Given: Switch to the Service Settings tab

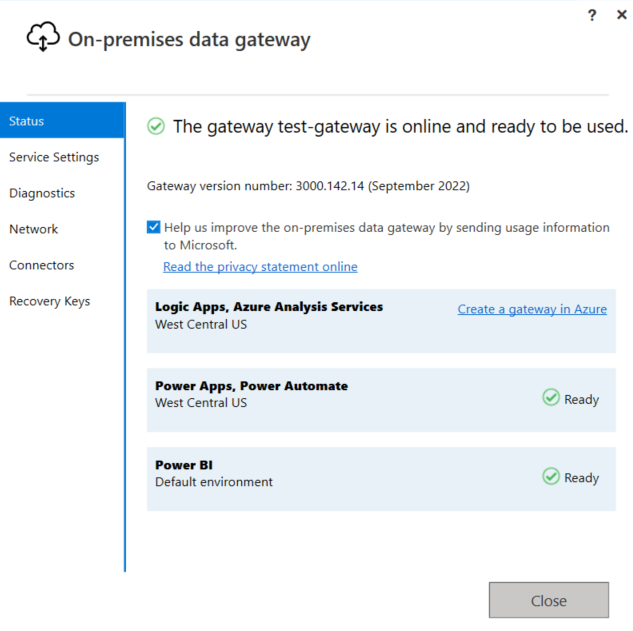Looking at the screenshot, I should click(54, 157).
